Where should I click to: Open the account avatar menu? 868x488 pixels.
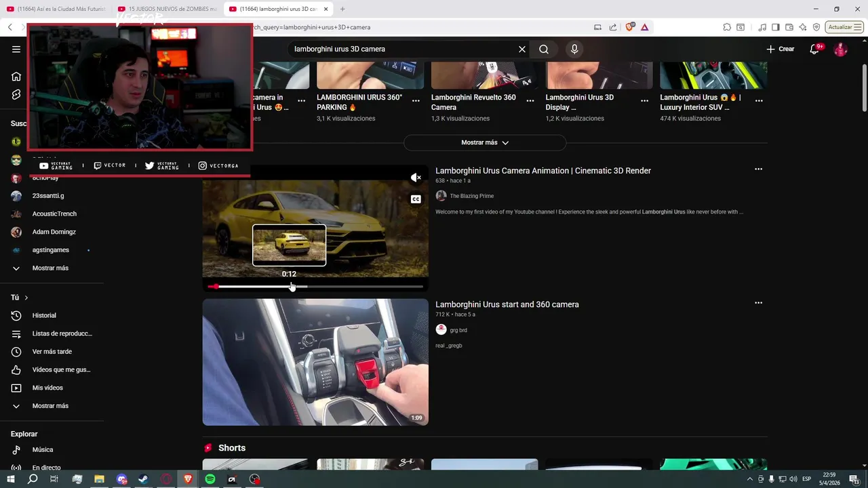[840, 49]
